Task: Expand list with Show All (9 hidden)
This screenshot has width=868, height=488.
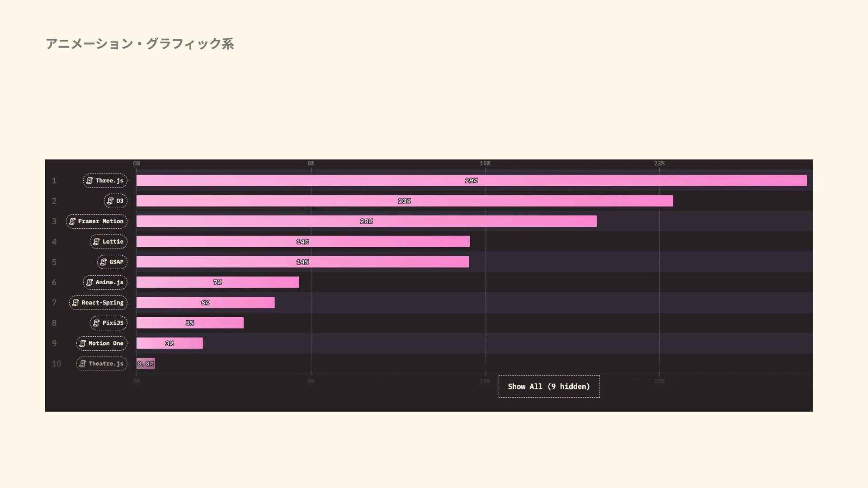Action: click(x=549, y=387)
